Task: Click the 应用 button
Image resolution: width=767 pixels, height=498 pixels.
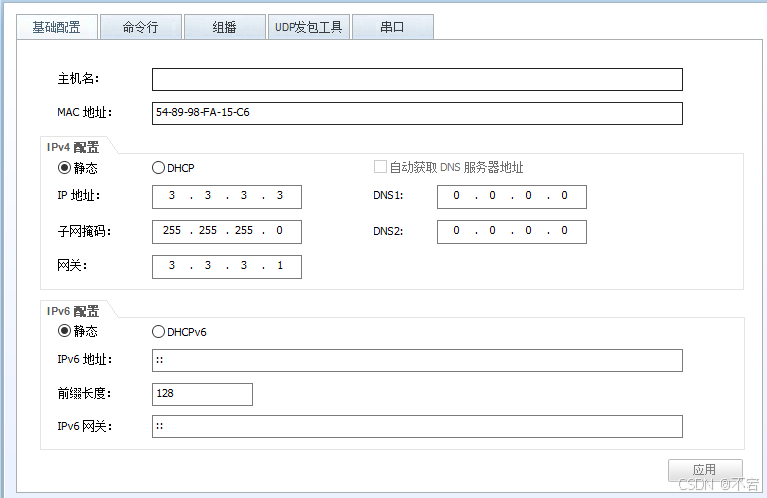Action: click(705, 470)
